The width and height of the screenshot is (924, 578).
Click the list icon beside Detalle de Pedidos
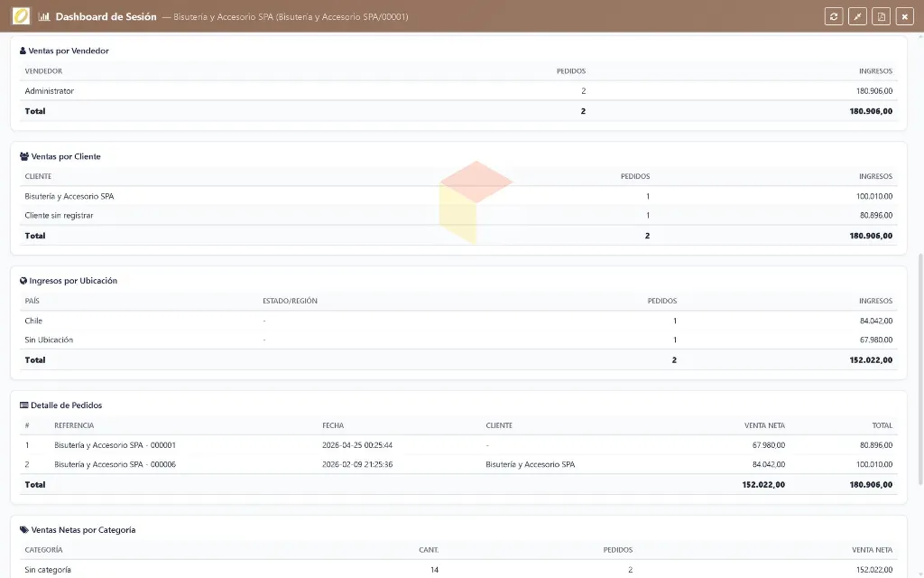click(24, 406)
